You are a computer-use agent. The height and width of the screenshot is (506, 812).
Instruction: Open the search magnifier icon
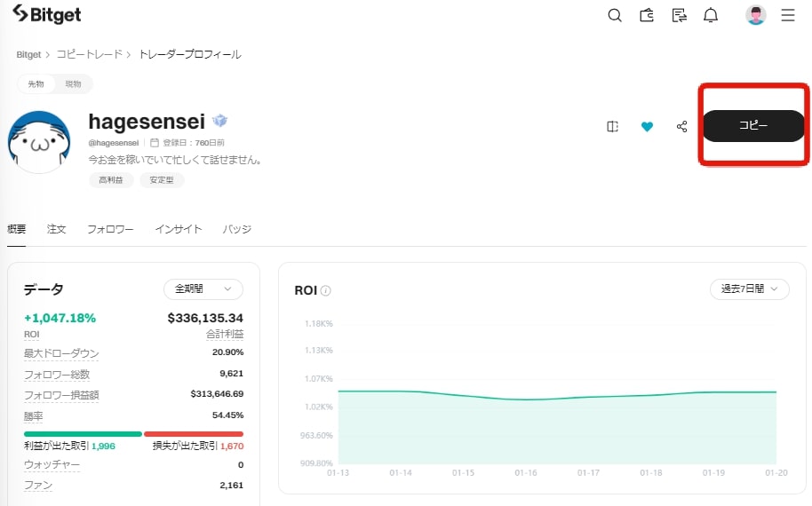click(615, 15)
